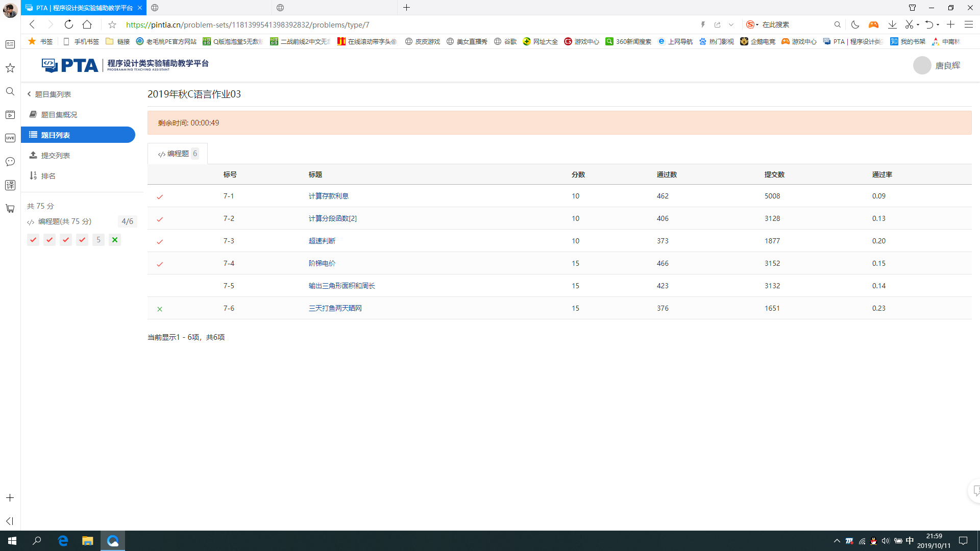Select the 编程题 tab
This screenshot has width=980, height=551.
click(x=178, y=154)
